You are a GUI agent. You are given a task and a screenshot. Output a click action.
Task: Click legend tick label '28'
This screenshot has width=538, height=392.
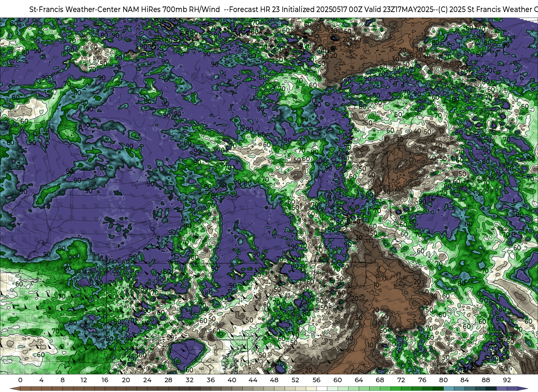pos(168,380)
